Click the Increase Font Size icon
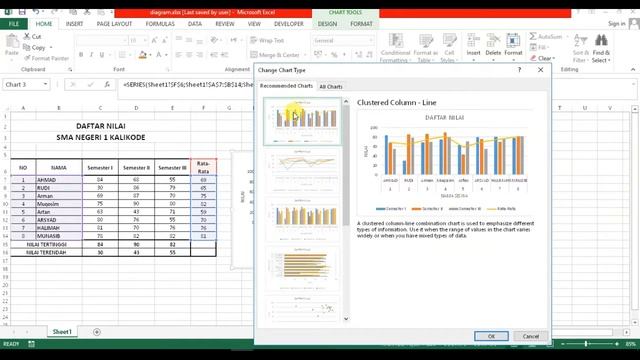This screenshot has height=360, width=640. [154, 40]
